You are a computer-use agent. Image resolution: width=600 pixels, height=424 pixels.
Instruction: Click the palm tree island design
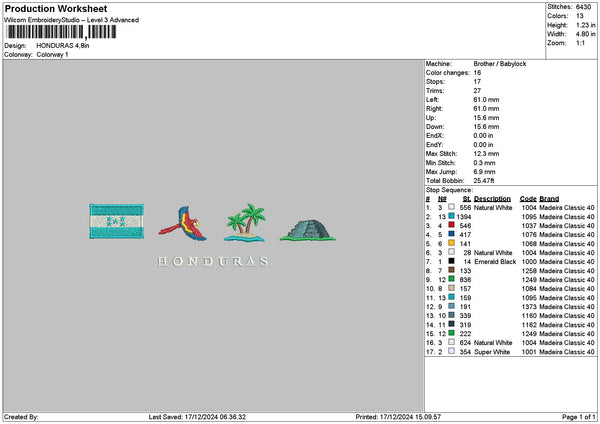[x=245, y=223]
